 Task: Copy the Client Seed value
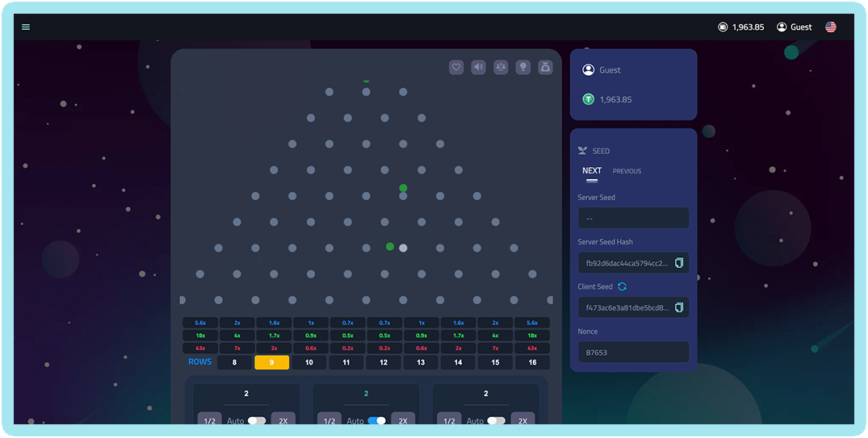coord(679,307)
